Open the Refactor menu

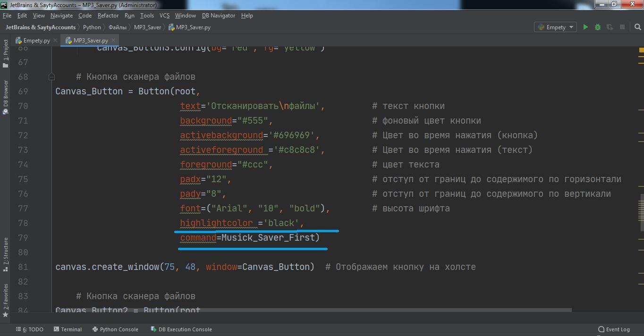point(108,16)
